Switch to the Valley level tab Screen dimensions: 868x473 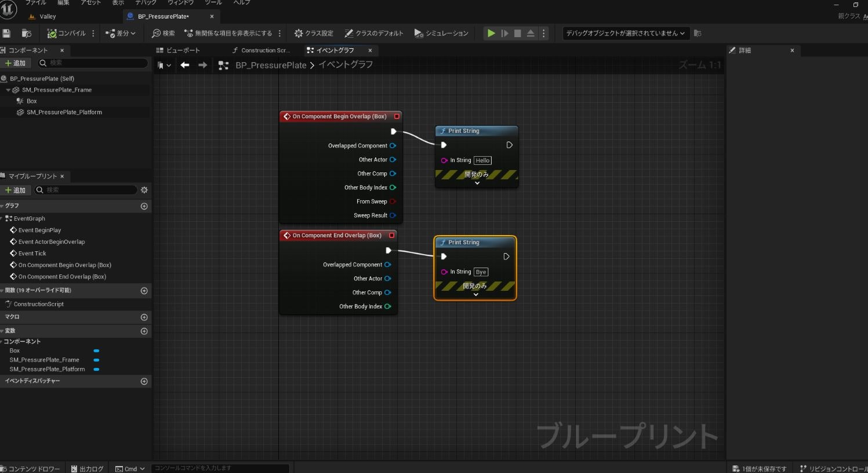[48, 17]
